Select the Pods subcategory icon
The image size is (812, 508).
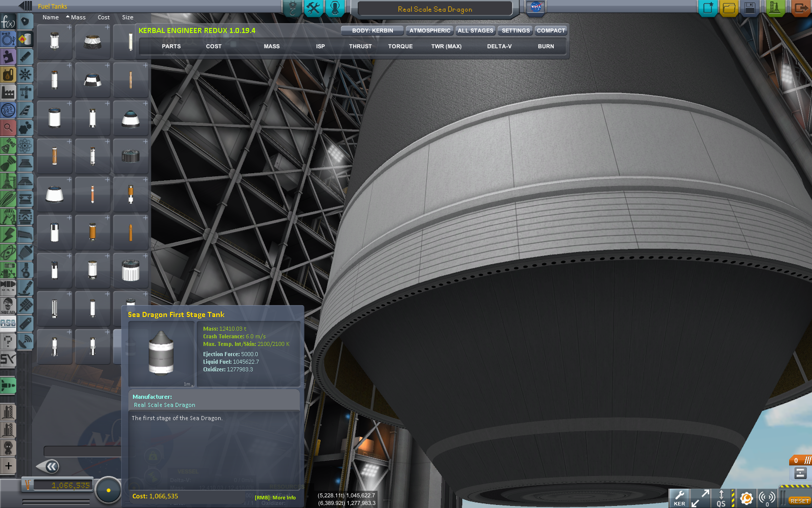[25, 22]
